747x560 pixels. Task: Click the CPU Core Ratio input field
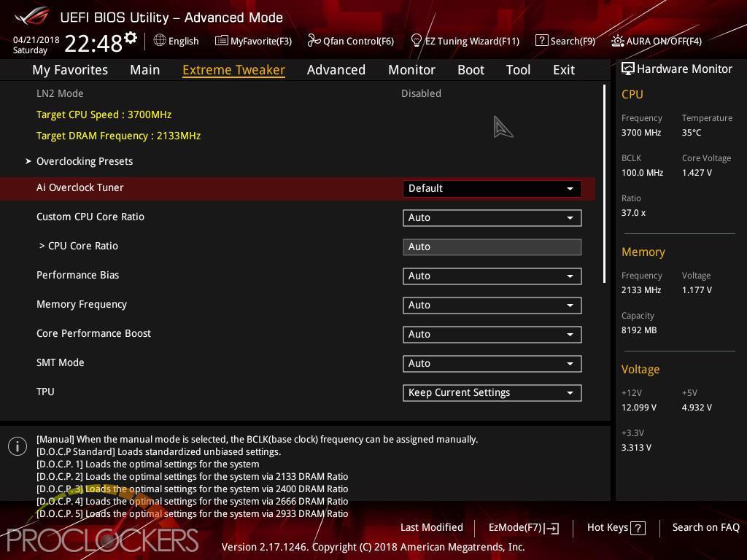pos(492,247)
